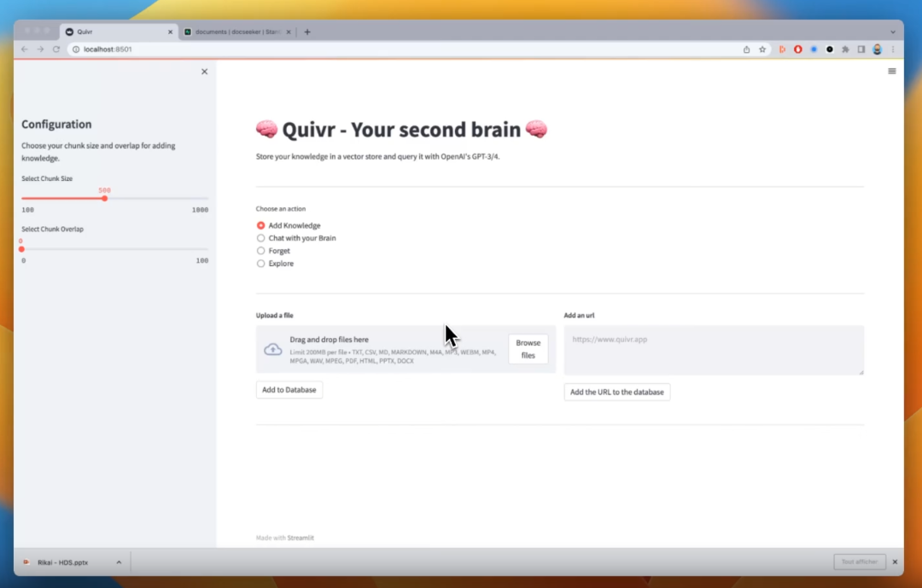Click the Chunk Size slider handle

(104, 199)
